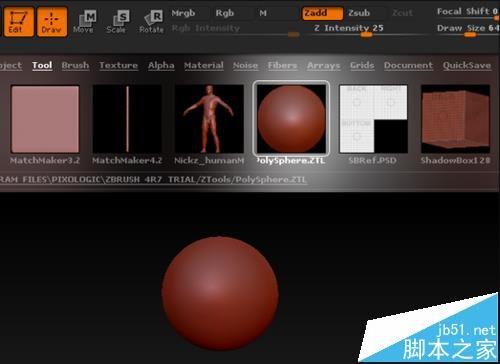Select the Nickz_humanM figure thumbnail
The image size is (500, 364).
pyautogui.click(x=209, y=119)
